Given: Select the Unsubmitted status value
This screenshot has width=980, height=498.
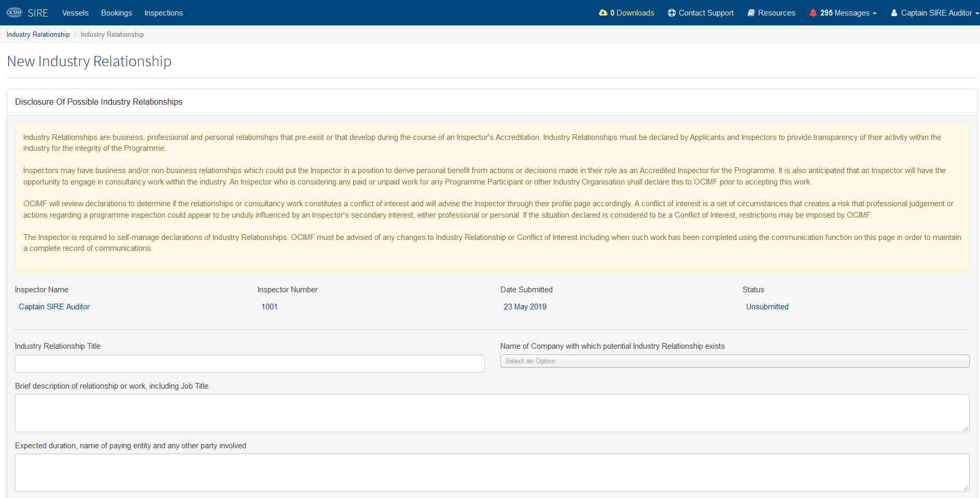Looking at the screenshot, I should (x=767, y=306).
